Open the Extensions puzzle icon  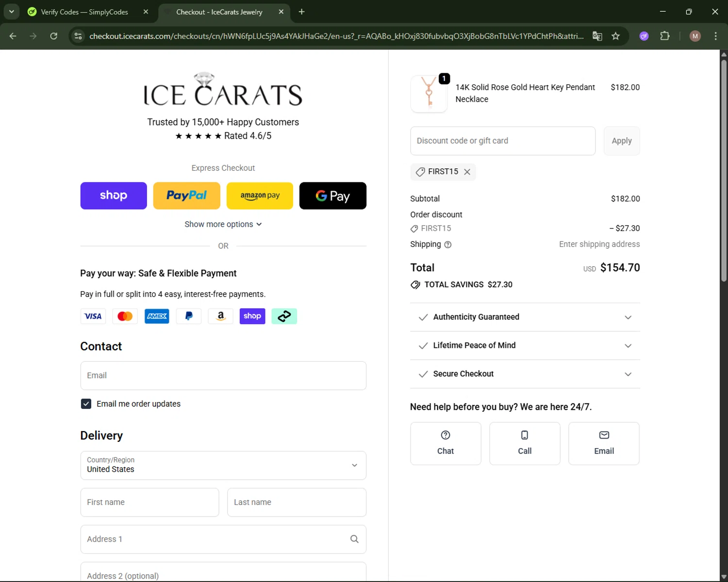click(665, 36)
